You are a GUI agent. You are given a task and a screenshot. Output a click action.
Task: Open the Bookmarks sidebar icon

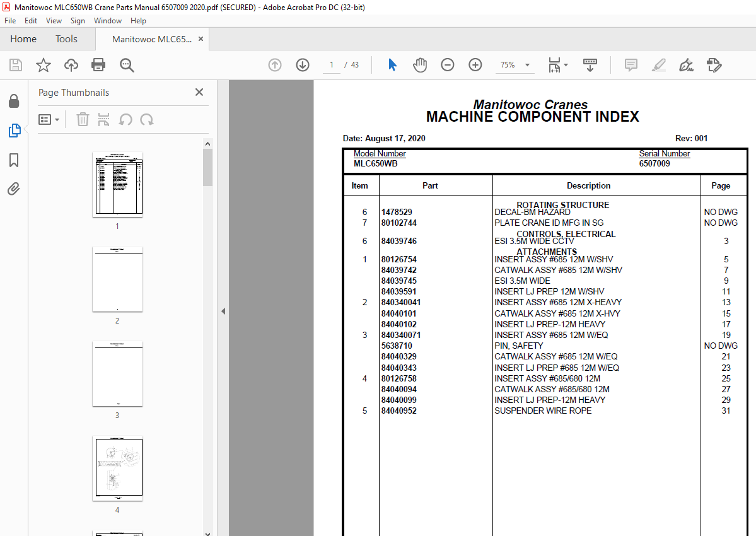14,160
